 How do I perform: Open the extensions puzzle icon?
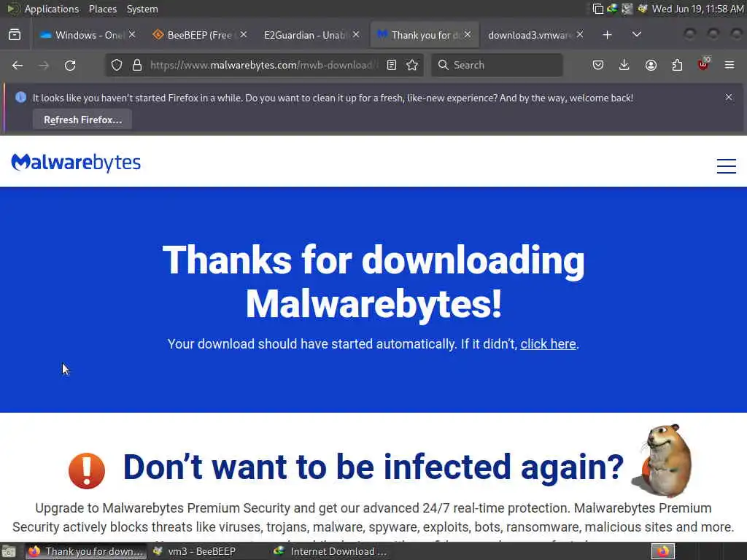677,65
